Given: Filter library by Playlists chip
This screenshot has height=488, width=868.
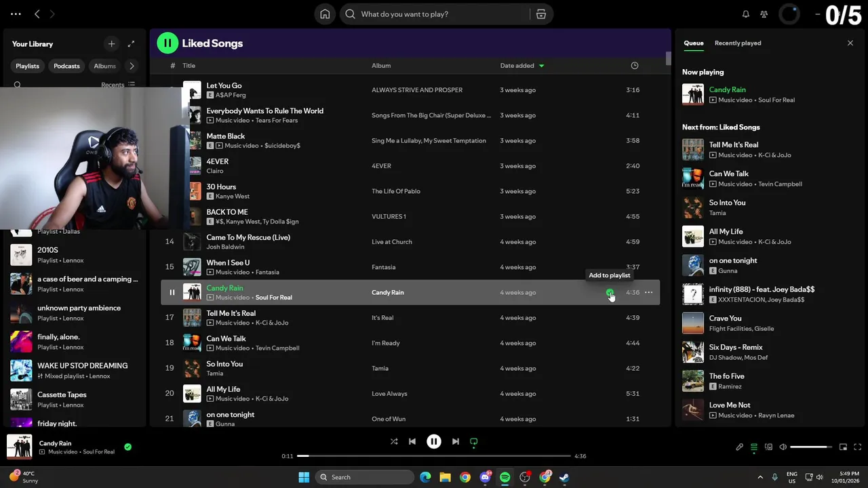Looking at the screenshot, I should [27, 66].
